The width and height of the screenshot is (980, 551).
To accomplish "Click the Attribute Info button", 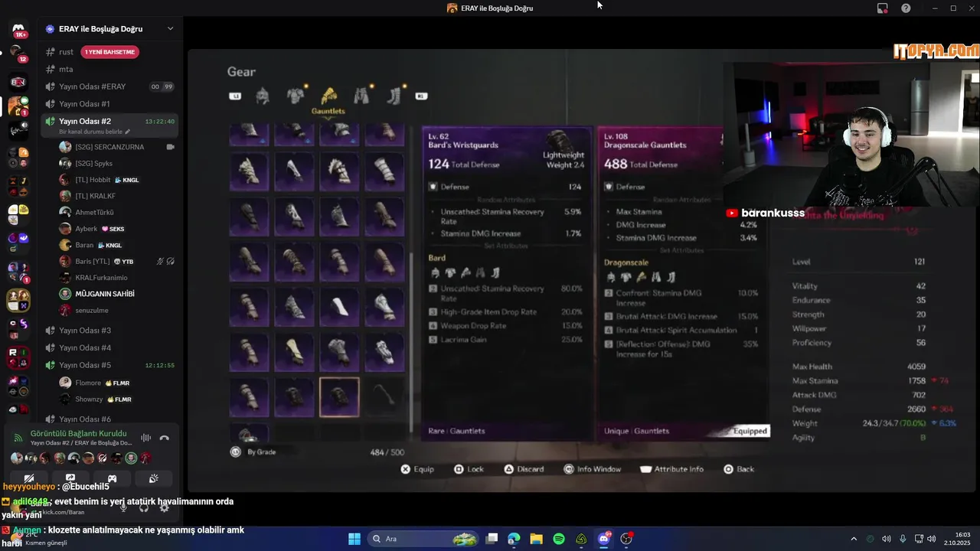I will coord(671,469).
